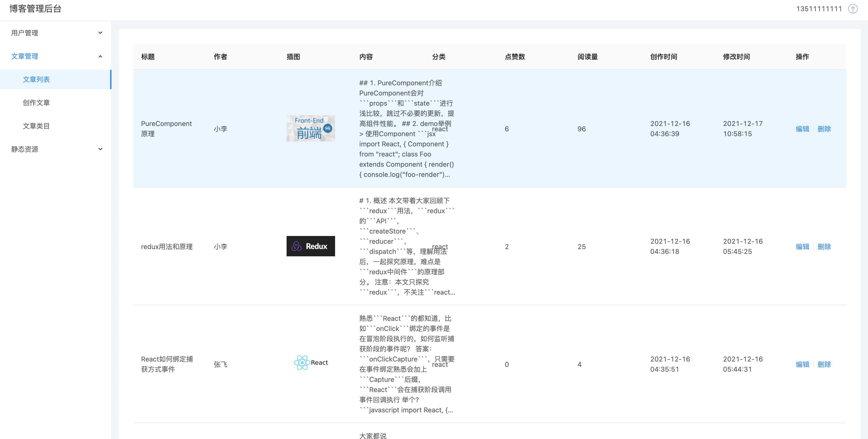Click the read count 25

[x=582, y=246]
